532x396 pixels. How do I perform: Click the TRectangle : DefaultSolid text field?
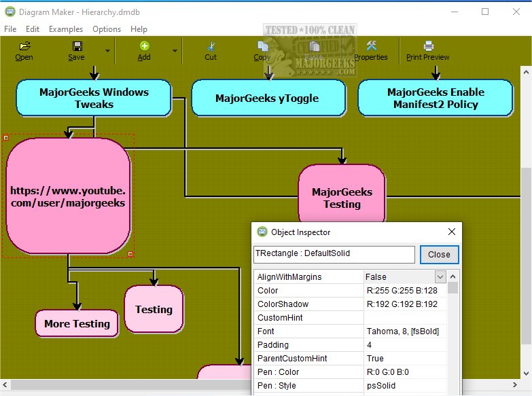click(334, 254)
